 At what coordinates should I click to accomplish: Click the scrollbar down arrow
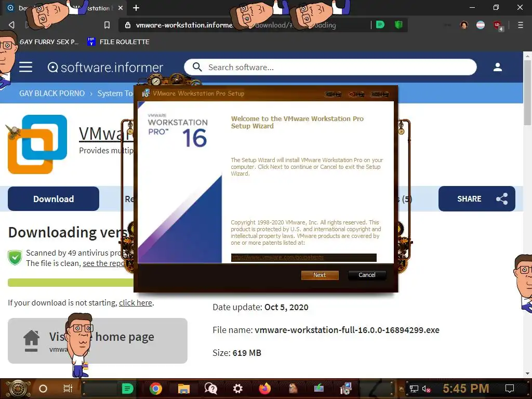(x=528, y=374)
